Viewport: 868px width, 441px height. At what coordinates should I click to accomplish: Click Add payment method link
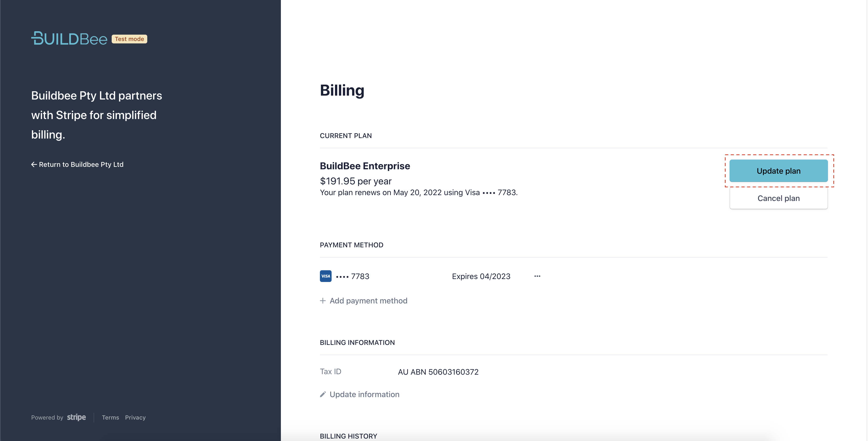[368, 301]
